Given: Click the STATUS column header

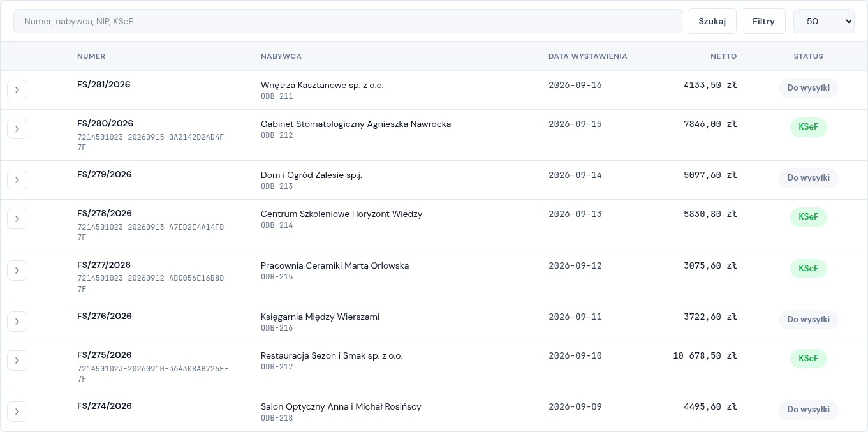Looking at the screenshot, I should [x=809, y=56].
